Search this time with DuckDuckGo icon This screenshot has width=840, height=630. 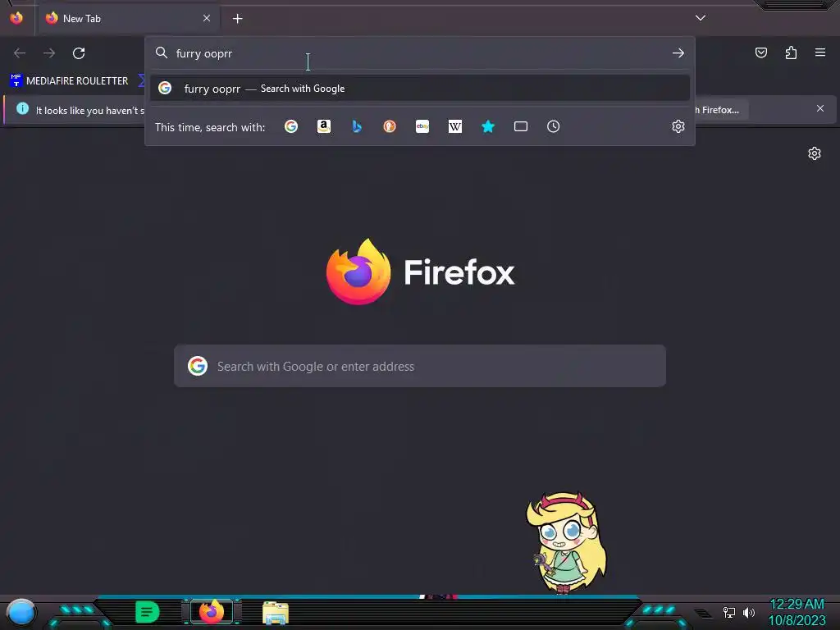pos(390,126)
